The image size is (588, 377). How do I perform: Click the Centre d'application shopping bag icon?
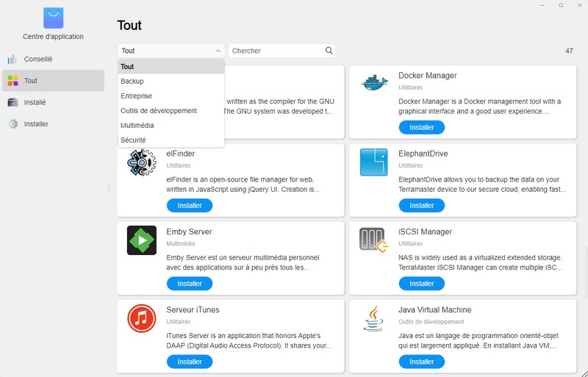53,18
